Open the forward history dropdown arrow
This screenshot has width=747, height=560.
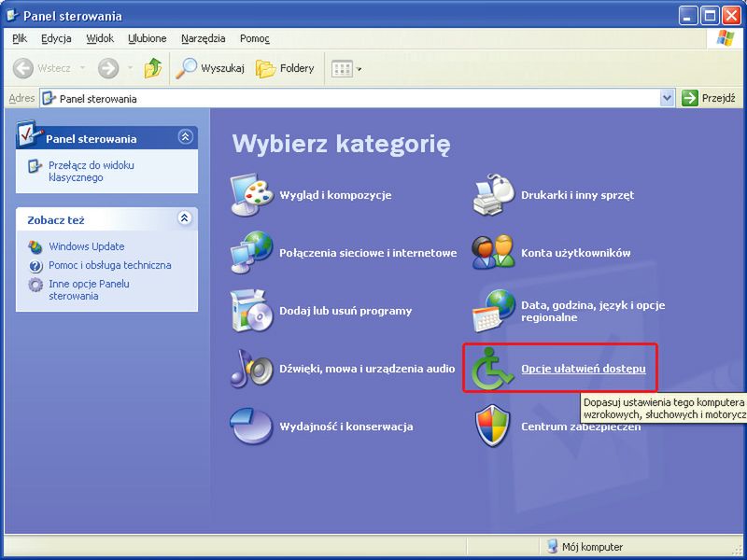coord(130,68)
